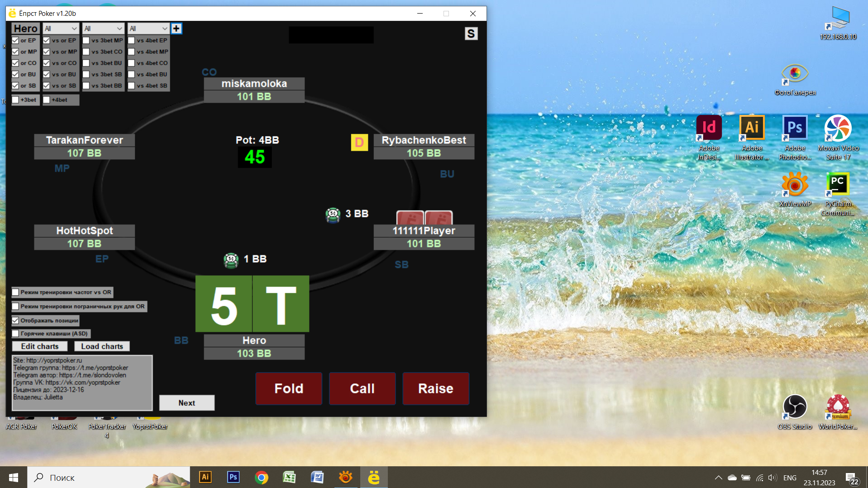Viewport: 868px width, 488px height.
Task: Click HotHotSpot player name plate
Action: tap(85, 231)
